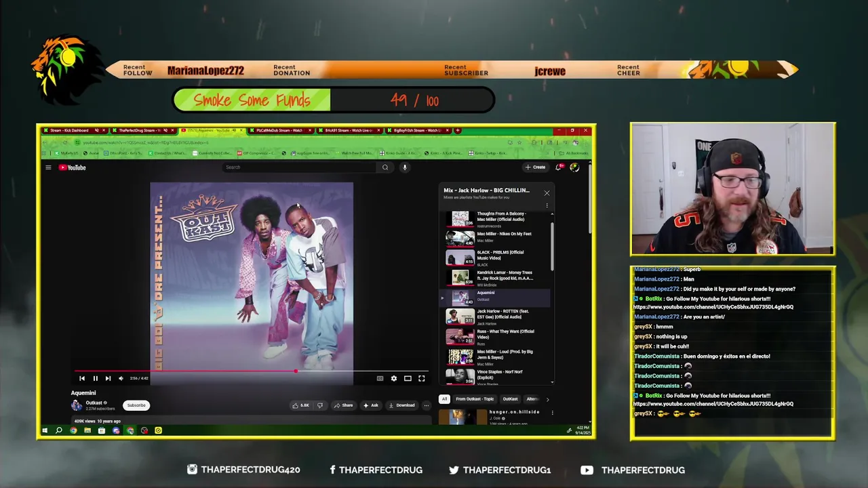
Task: Close the Mix playlist panel
Action: click(x=547, y=193)
